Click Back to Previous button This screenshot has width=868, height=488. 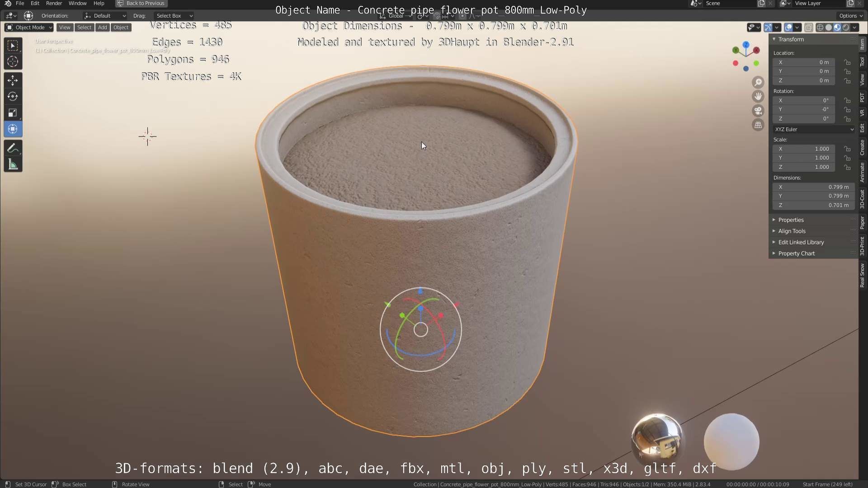[x=142, y=3]
